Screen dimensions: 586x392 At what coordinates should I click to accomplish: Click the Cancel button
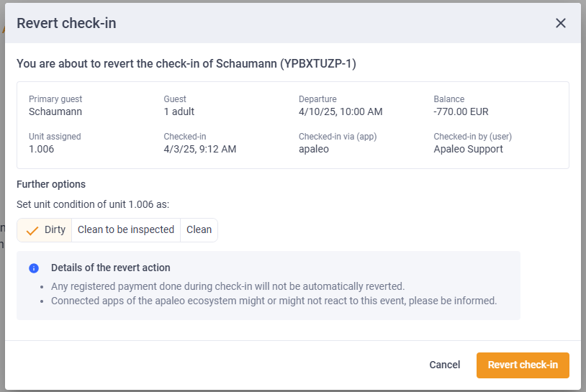coord(444,365)
